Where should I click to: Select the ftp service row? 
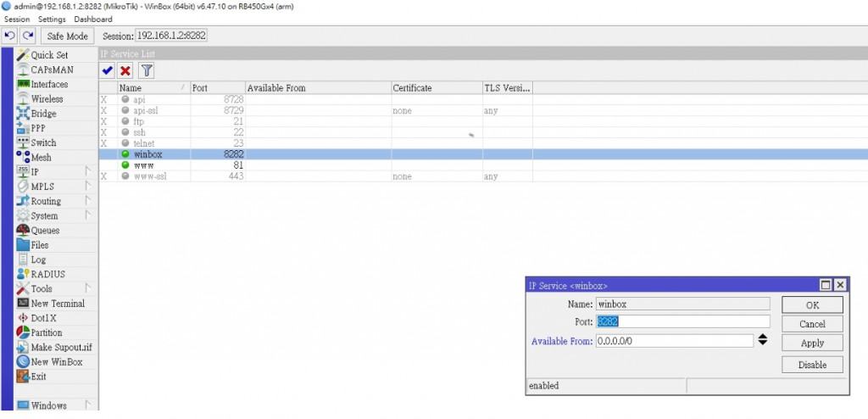tap(482, 121)
